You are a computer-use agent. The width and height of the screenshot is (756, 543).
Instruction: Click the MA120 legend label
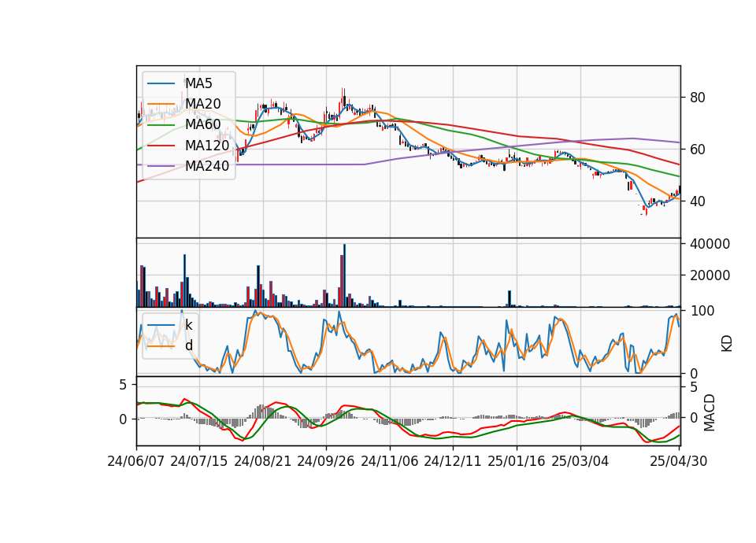pos(207,145)
